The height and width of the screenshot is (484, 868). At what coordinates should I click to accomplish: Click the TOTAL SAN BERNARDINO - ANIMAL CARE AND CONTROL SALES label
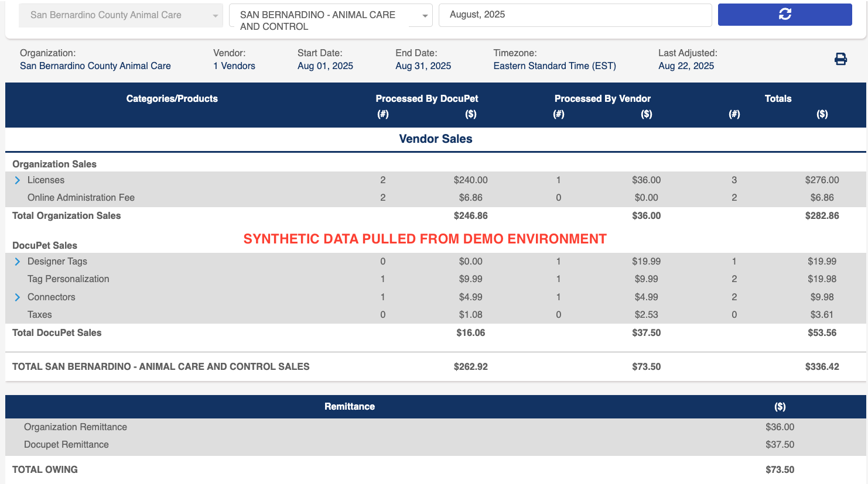[161, 367]
